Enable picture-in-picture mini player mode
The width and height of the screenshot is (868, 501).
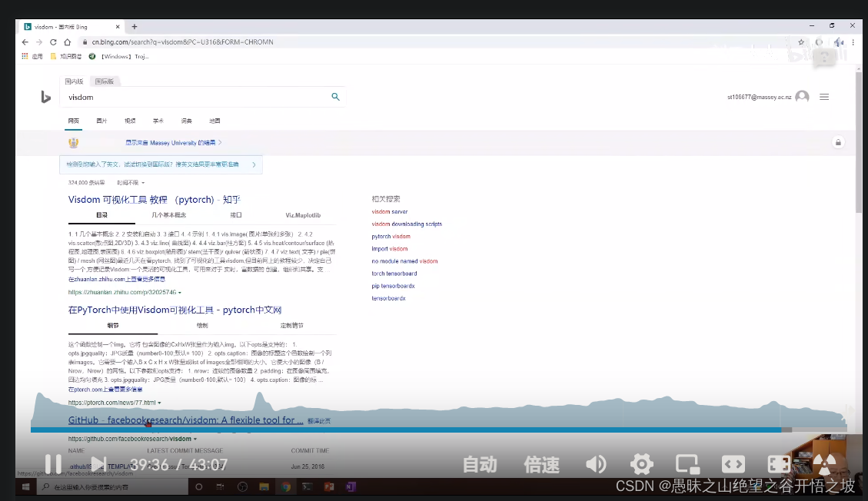[687, 464]
